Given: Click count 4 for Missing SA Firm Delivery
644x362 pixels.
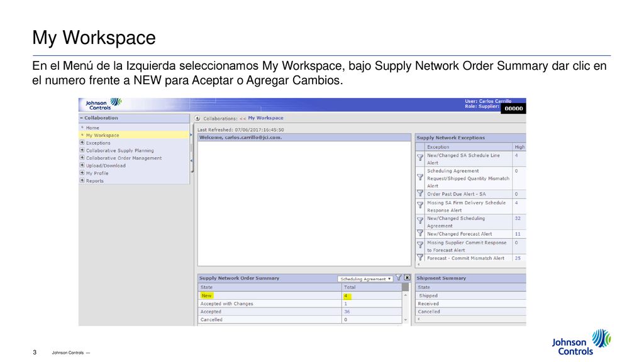Looking at the screenshot, I should click(516, 203).
